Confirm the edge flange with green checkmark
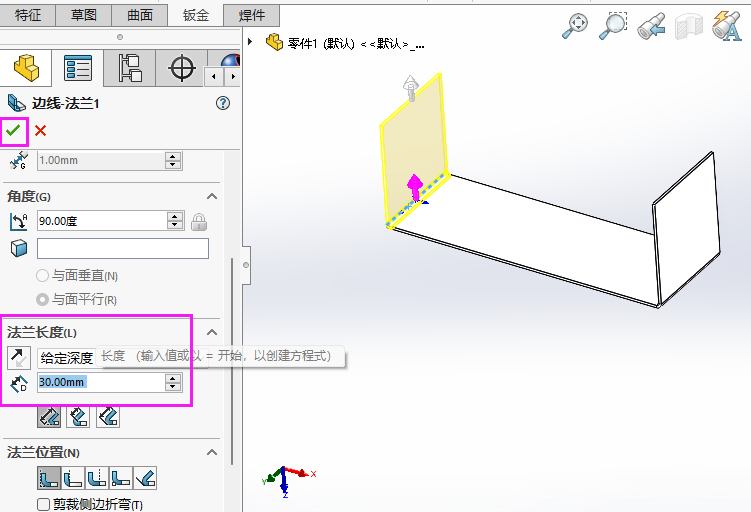The height and width of the screenshot is (512, 751). pyautogui.click(x=13, y=130)
